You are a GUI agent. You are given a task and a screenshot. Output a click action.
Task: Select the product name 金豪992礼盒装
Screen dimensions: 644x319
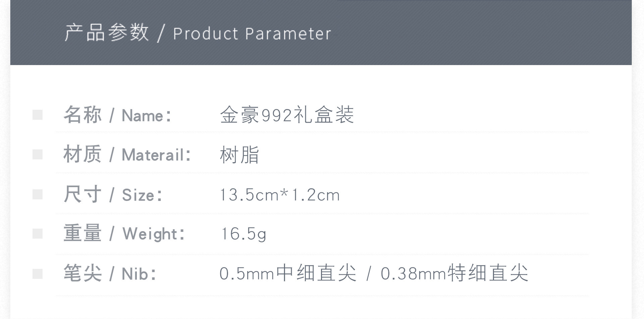[287, 115]
